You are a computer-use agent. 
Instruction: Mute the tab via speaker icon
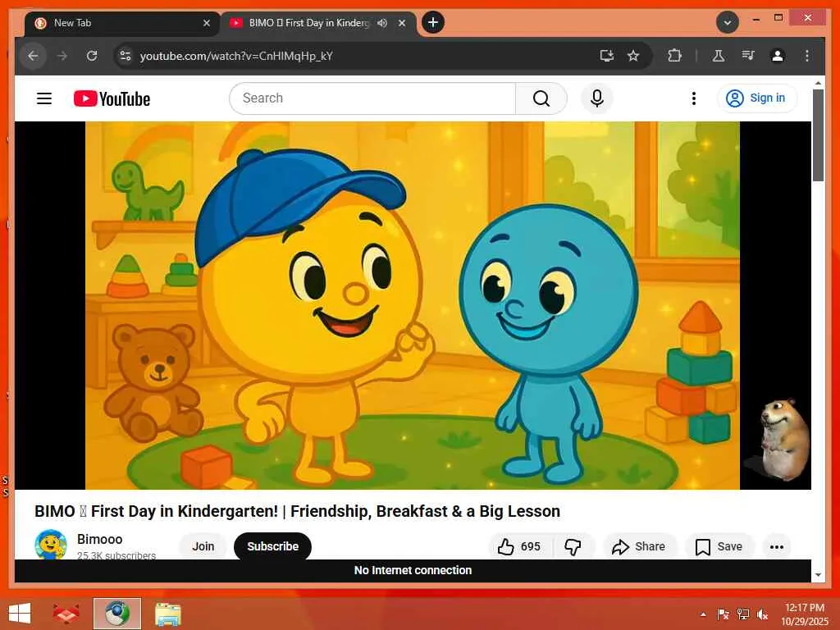click(382, 23)
